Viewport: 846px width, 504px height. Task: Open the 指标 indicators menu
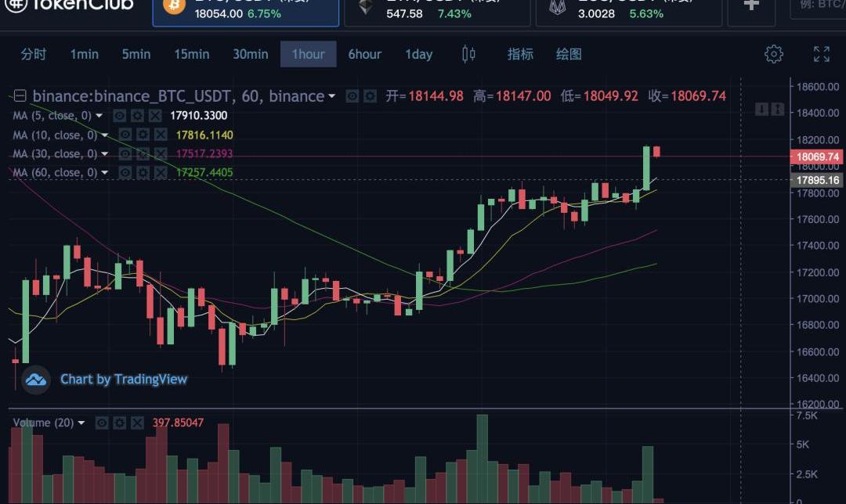pyautogui.click(x=520, y=54)
